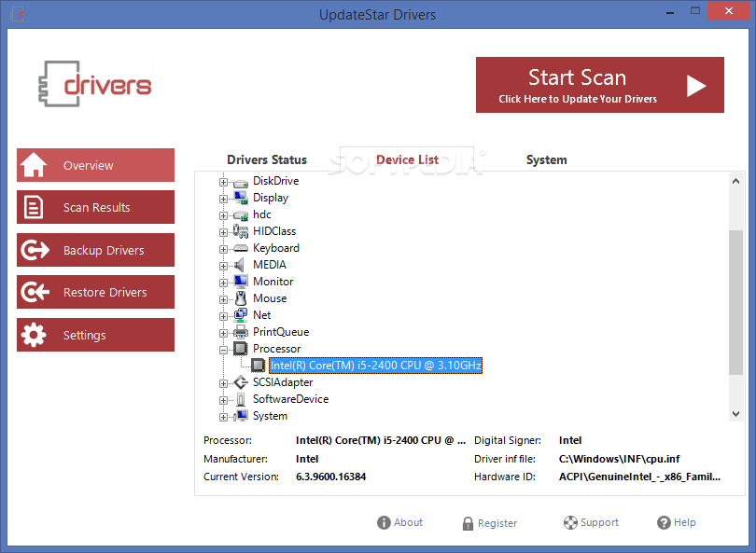Expand the DiskDrive tree node
Viewport: 756px width, 553px height.
pyautogui.click(x=223, y=182)
